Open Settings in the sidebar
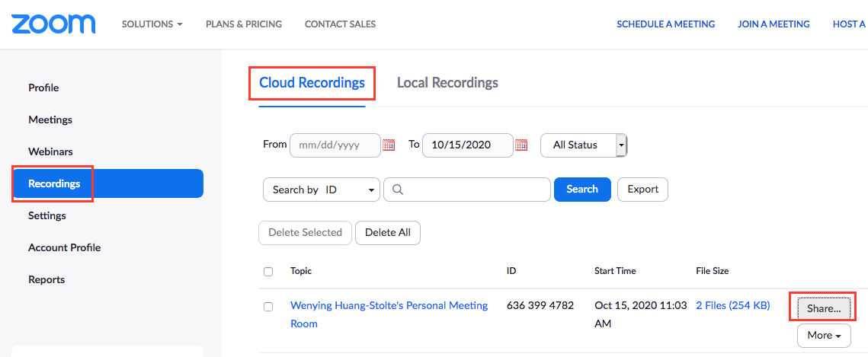This screenshot has height=357, width=868. (x=47, y=215)
